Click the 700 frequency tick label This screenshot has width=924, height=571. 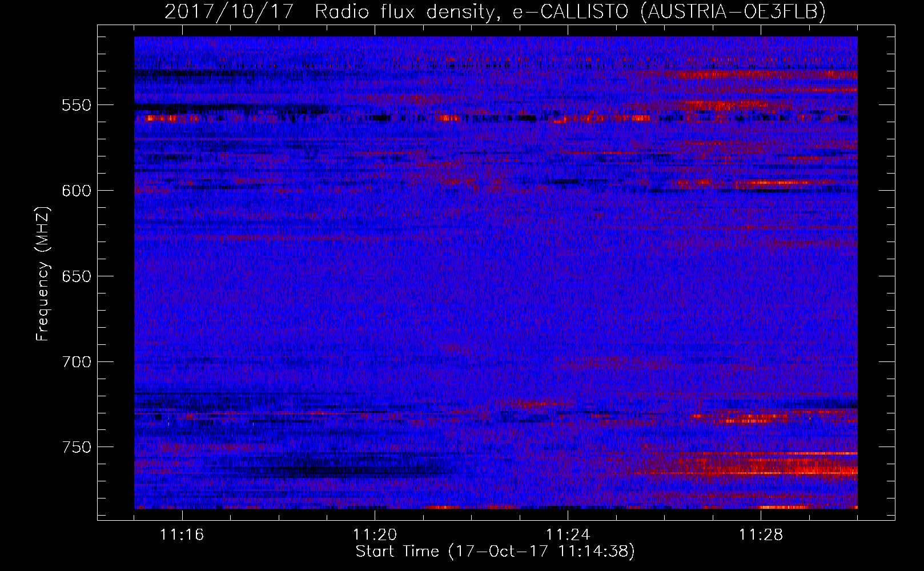(77, 362)
